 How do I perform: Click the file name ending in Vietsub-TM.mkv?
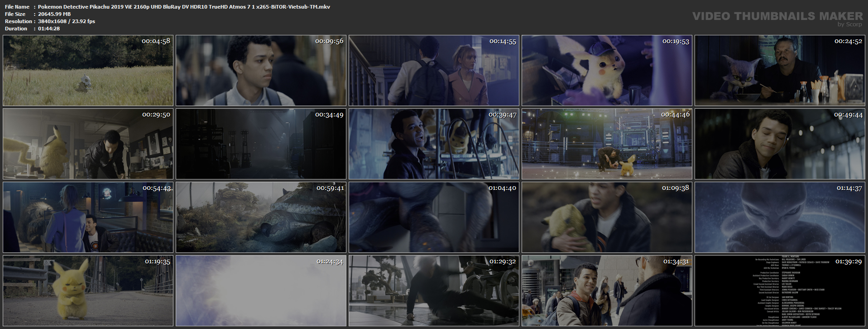(184, 7)
